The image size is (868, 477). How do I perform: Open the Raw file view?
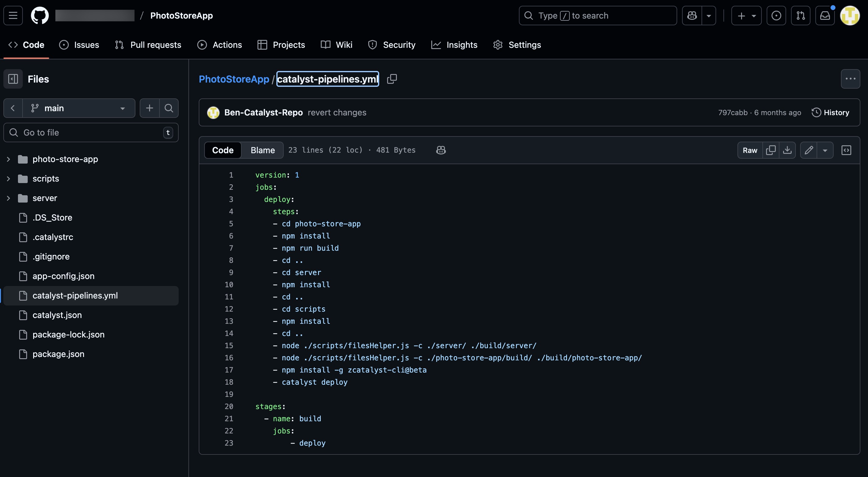pyautogui.click(x=750, y=150)
